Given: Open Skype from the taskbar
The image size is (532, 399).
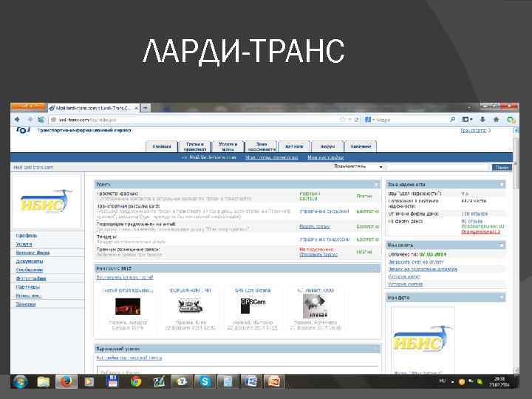Looking at the screenshot, I should tap(205, 382).
